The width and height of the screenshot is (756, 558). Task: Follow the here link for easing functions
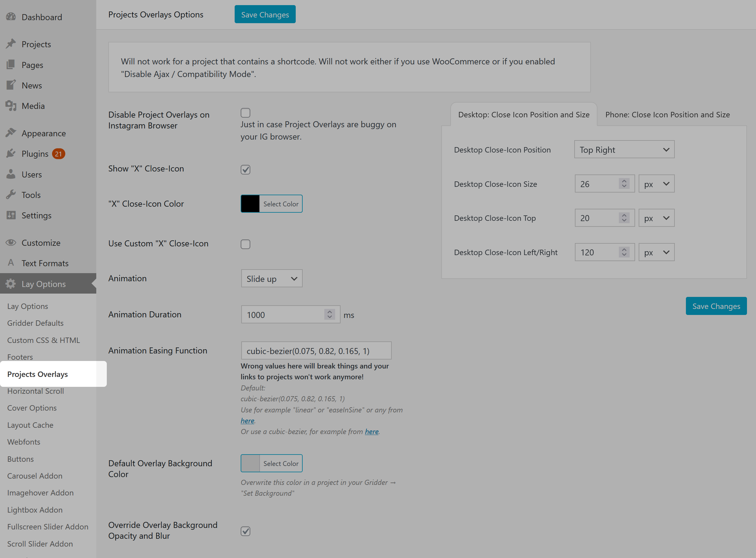pyautogui.click(x=247, y=421)
